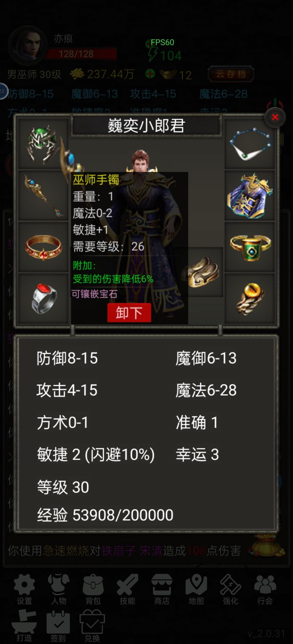293x644 pixels.
Task: Open 技能 skills menu
Action: coord(127,590)
